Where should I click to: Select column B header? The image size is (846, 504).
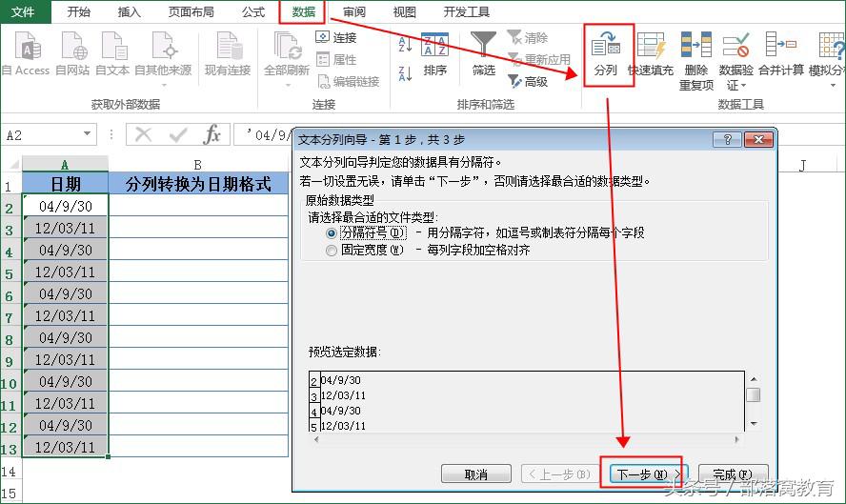point(198,164)
